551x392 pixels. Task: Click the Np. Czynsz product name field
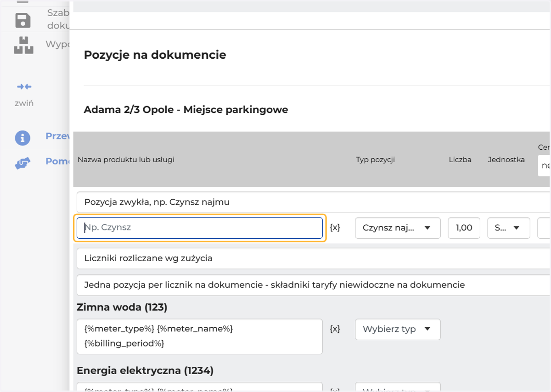click(200, 228)
